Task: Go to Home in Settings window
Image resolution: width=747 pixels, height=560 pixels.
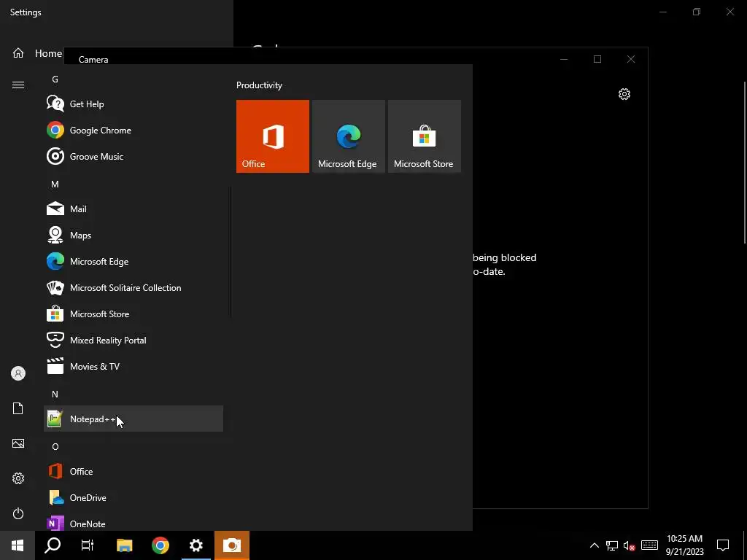Action: click(x=37, y=52)
